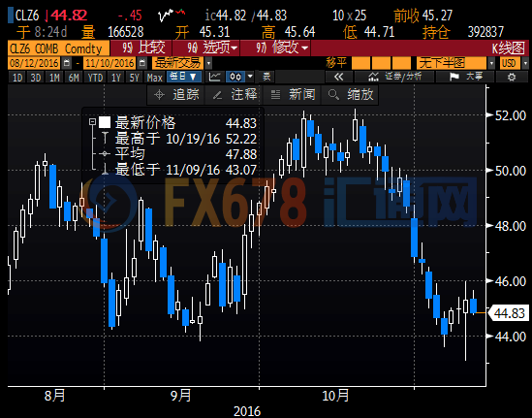Click the security/analysis chart icon
Screen dimensions: 532x418
click(x=373, y=77)
